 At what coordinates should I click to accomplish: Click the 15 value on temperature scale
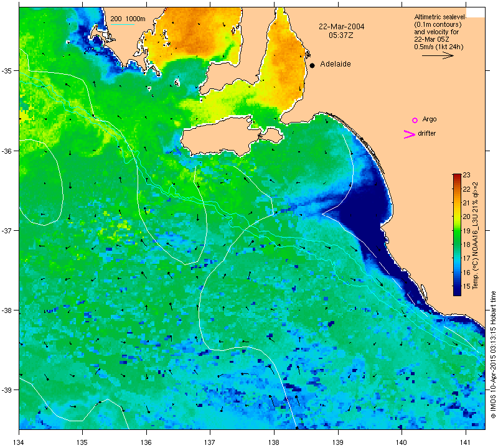(466, 286)
